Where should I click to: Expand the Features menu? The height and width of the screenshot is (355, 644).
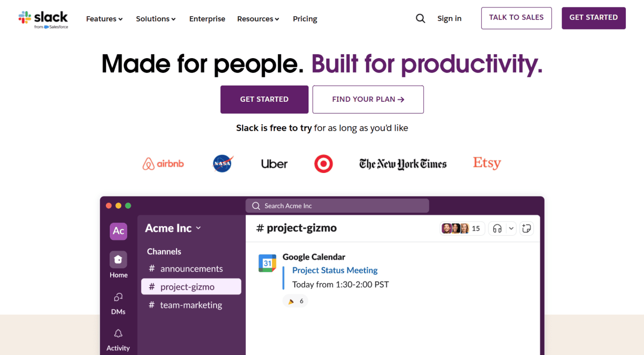point(104,19)
